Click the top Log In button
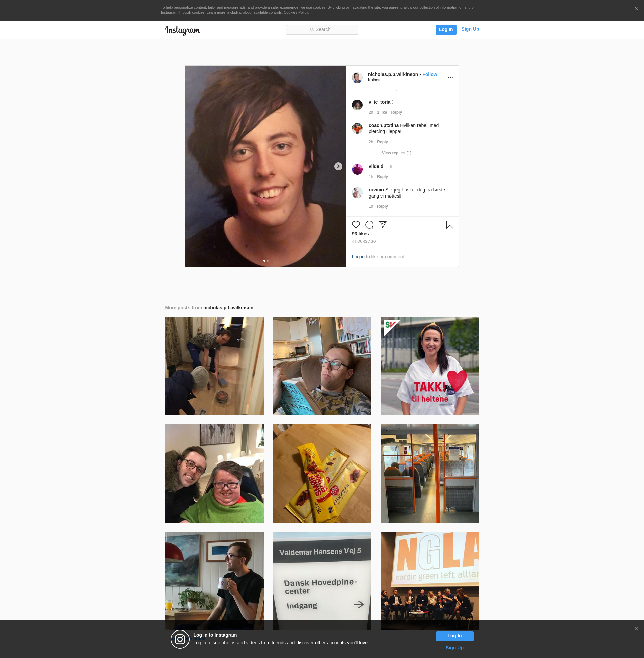The image size is (644, 658). click(x=445, y=30)
